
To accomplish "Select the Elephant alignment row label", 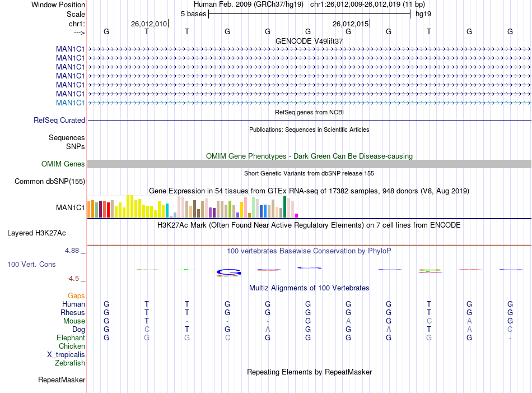I will coord(71,338).
